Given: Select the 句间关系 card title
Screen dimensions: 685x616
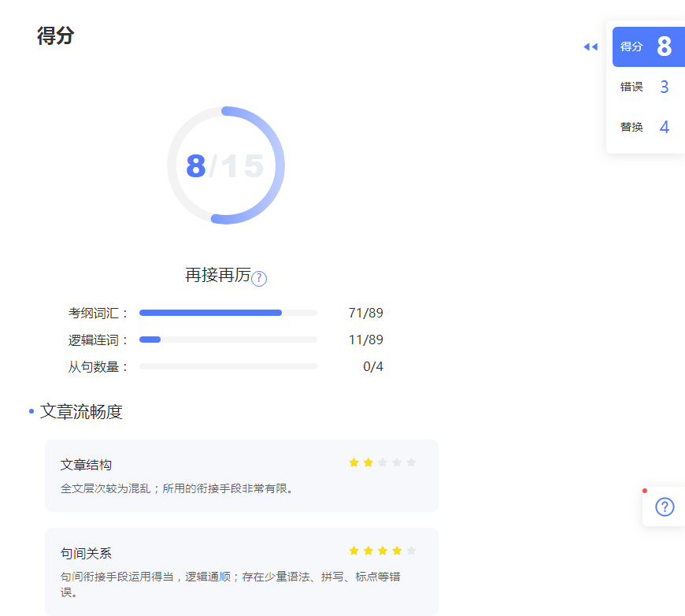Looking at the screenshot, I should click(x=86, y=554).
